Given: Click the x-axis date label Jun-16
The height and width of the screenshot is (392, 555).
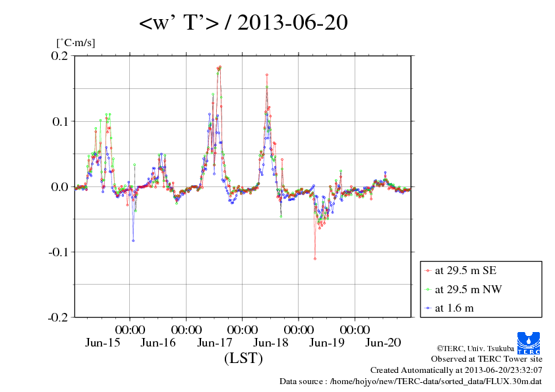Looking at the screenshot, I should 158,343.
